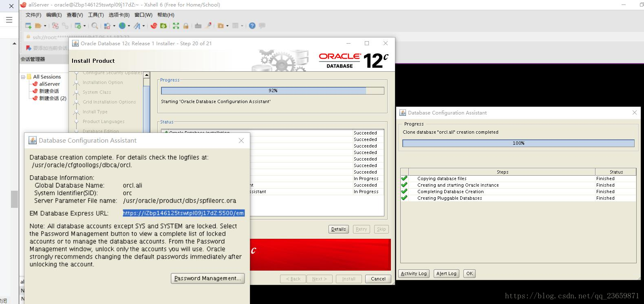Click the Retry button in the installer
The width and height of the screenshot is (644, 304).
pyautogui.click(x=362, y=229)
